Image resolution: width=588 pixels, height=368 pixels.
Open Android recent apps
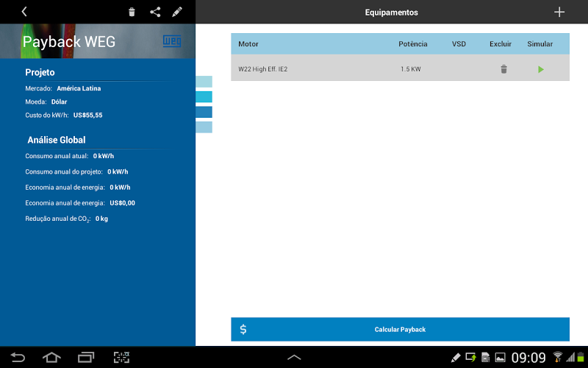click(x=86, y=357)
